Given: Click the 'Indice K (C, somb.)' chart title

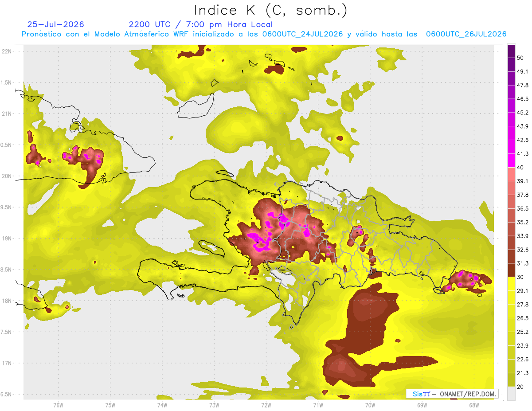Looking at the screenshot, I should 270,10.
